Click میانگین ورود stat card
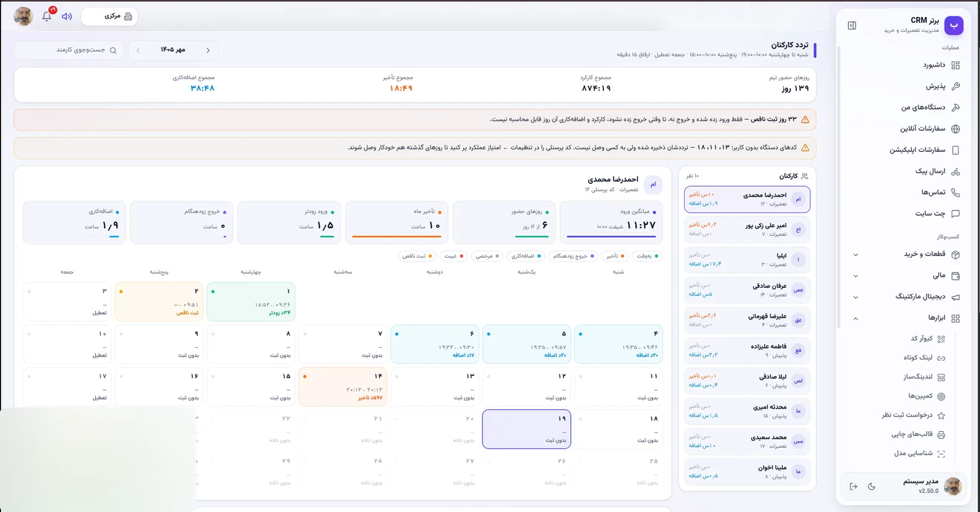 pos(611,223)
